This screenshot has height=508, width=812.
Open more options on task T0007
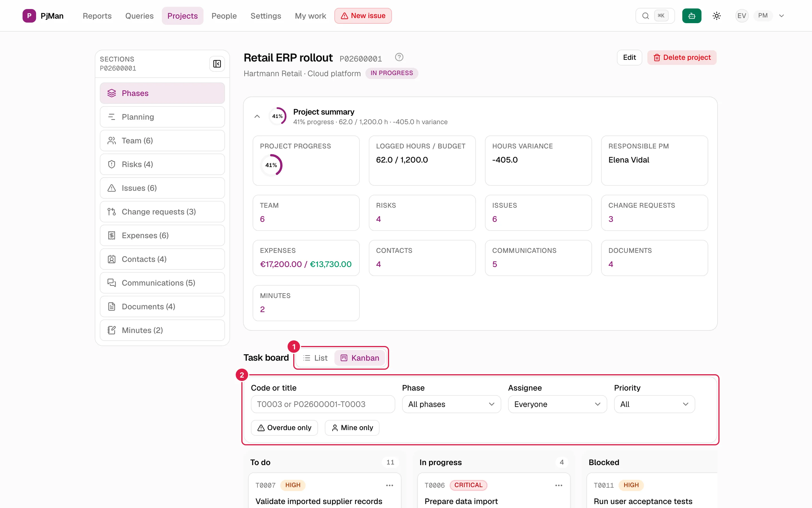(x=390, y=485)
